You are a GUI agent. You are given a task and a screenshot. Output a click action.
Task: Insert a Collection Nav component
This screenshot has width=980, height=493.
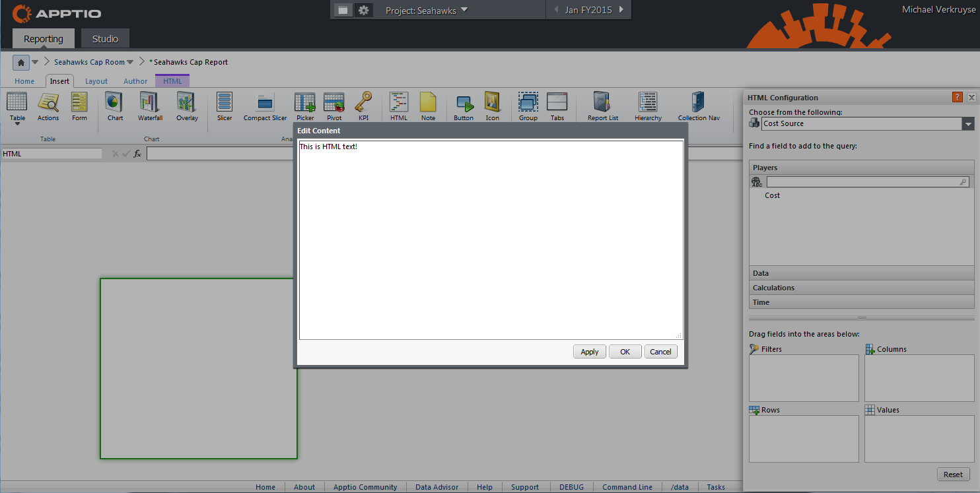(699, 107)
